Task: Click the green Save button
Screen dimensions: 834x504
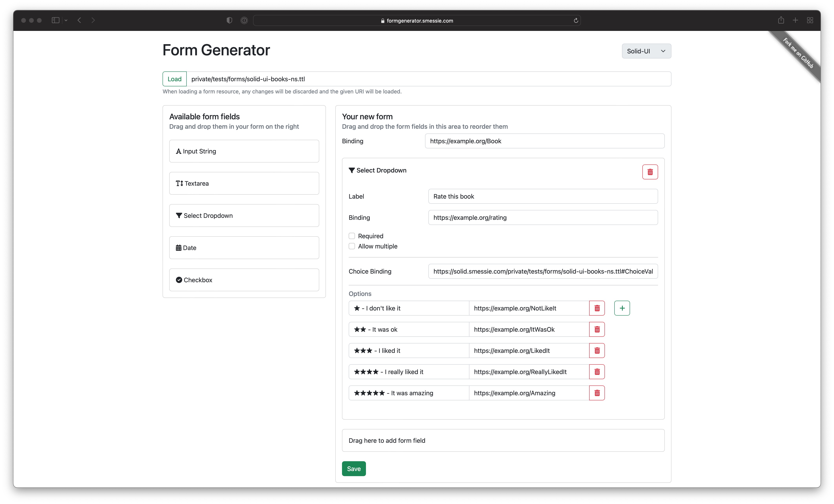Action: pos(354,468)
